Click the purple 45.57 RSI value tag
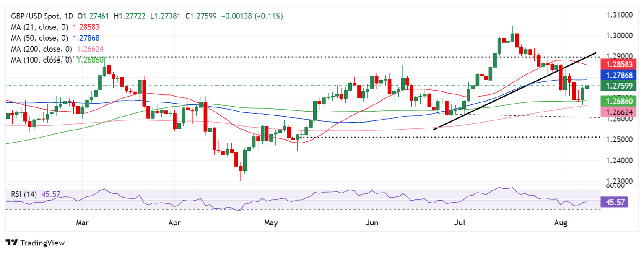The height and width of the screenshot is (253, 644). (x=619, y=203)
